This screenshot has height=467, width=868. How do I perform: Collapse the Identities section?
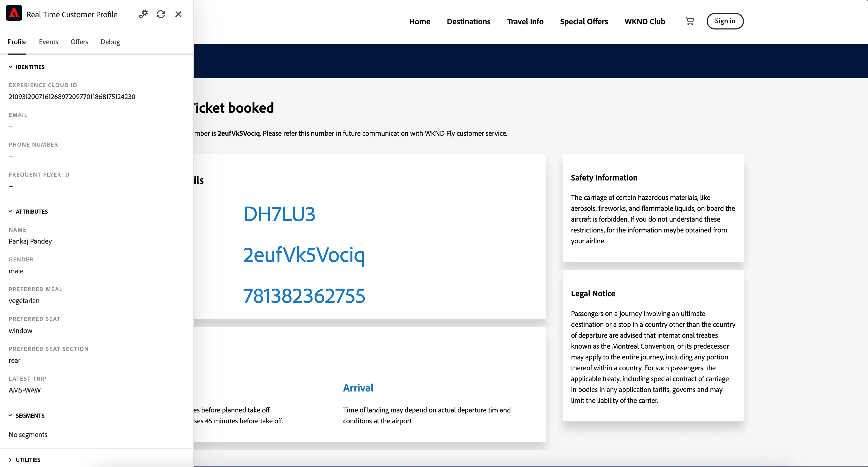27,67
